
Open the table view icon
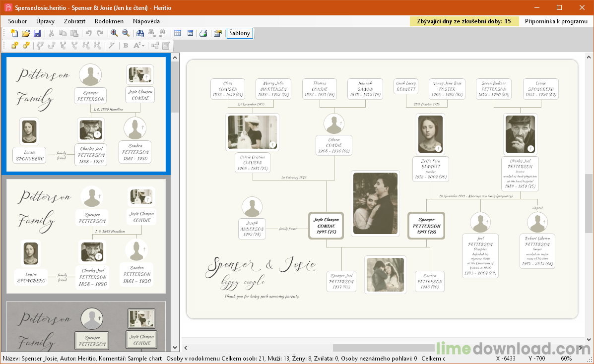[x=178, y=33]
